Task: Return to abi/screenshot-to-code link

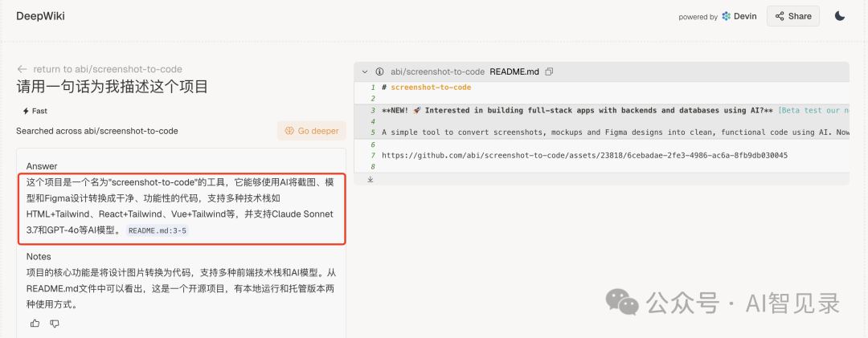Action: pyautogui.click(x=108, y=69)
